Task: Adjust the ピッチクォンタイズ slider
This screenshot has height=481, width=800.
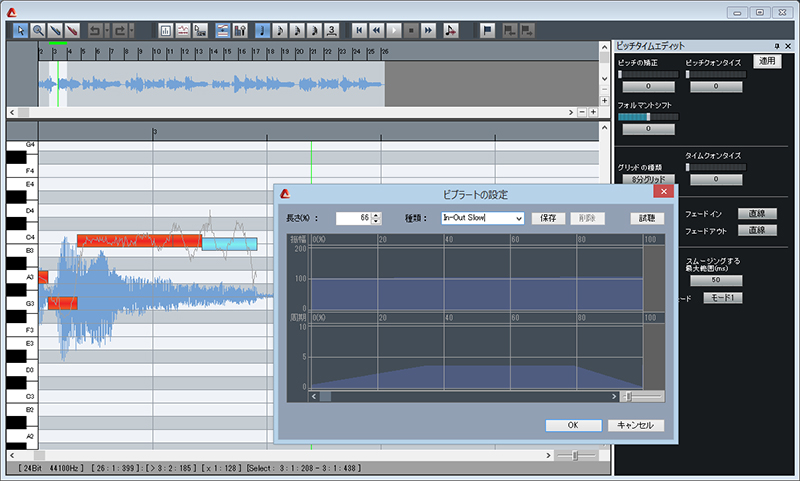Action: (716, 74)
